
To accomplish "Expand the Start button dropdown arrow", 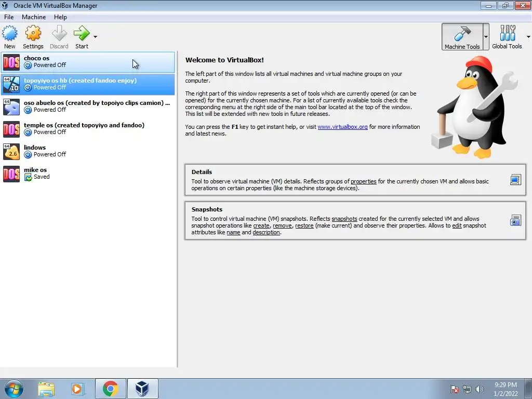I will [96, 37].
